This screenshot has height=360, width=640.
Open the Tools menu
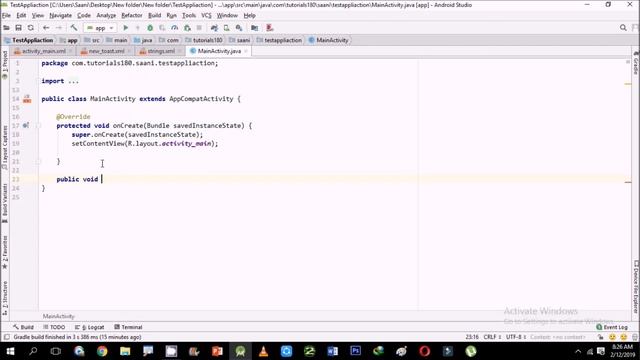point(189,16)
